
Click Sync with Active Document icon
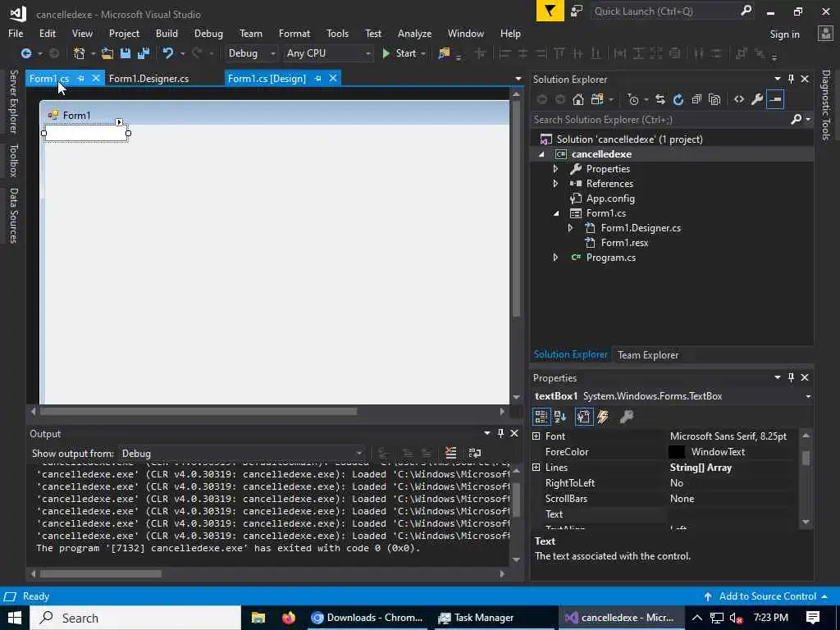(660, 99)
